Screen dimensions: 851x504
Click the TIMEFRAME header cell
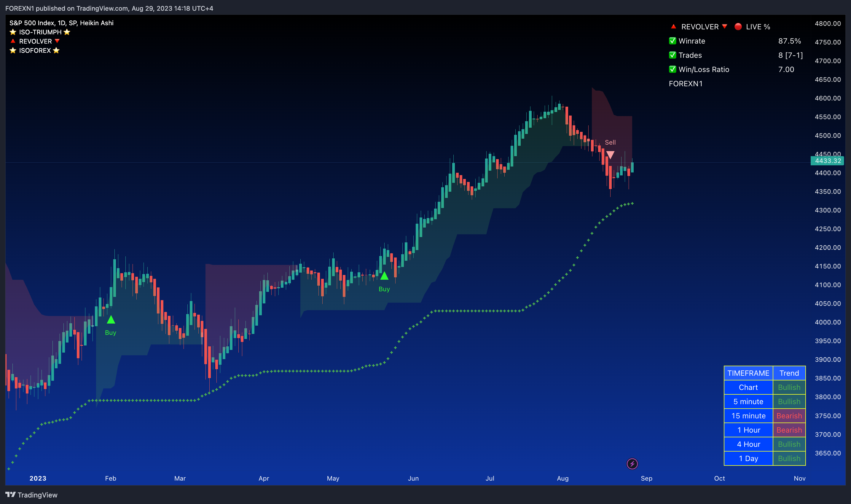[748, 373]
